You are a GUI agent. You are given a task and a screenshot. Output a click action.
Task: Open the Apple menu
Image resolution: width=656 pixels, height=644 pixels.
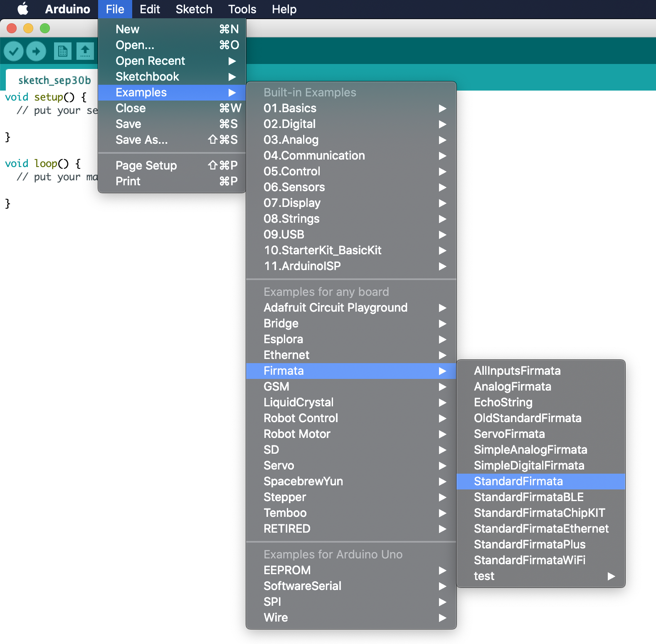(x=22, y=9)
